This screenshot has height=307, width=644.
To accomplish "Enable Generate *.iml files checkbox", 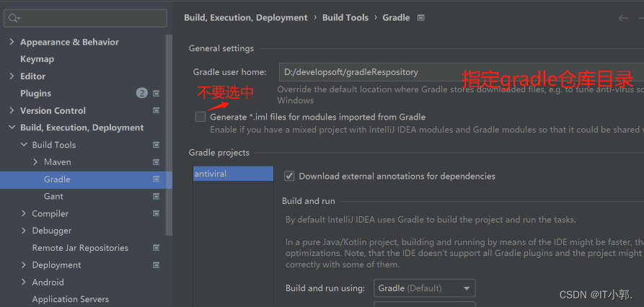I will [x=200, y=117].
